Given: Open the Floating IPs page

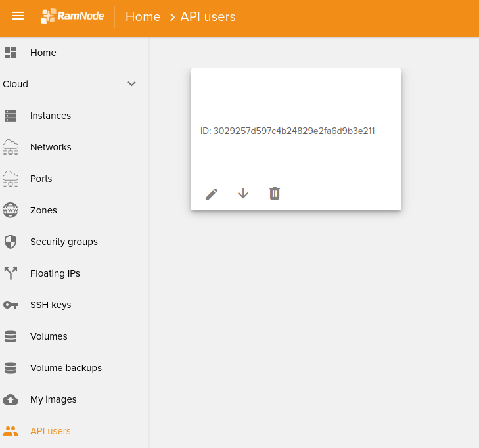Looking at the screenshot, I should pos(55,273).
